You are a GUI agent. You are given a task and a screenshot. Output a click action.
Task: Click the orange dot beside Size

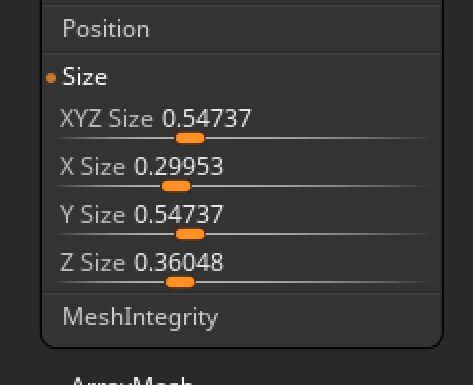(51, 78)
